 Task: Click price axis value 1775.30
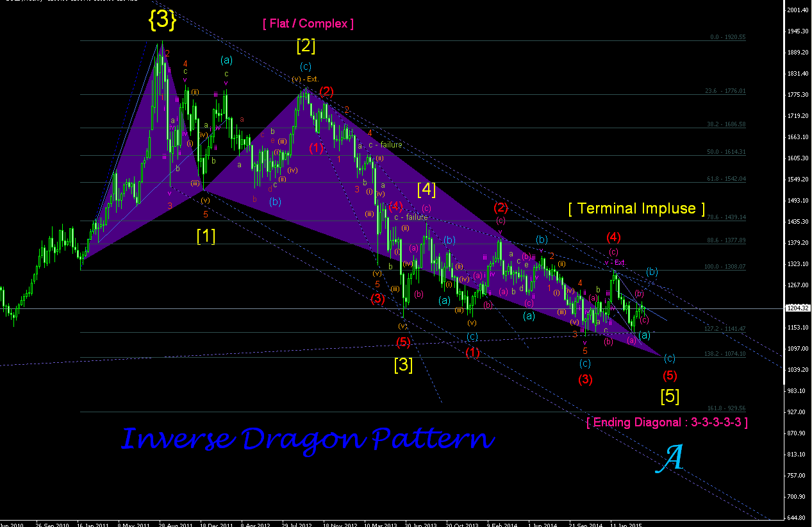point(798,95)
